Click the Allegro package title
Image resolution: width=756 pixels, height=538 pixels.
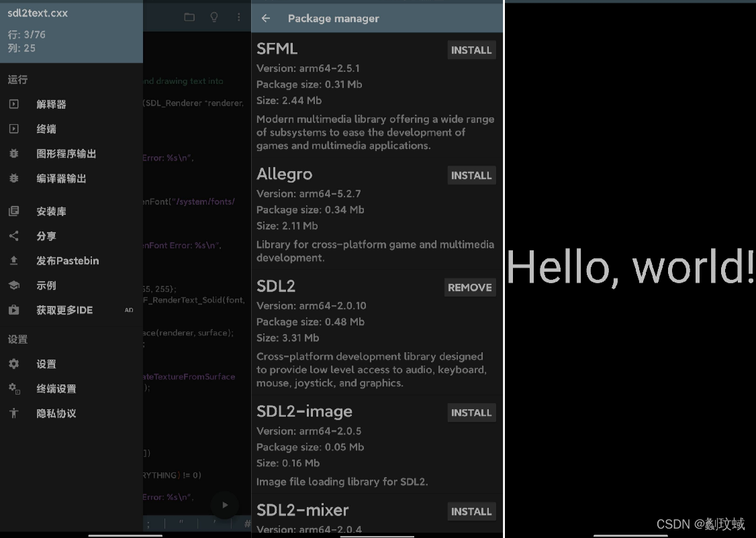285,174
